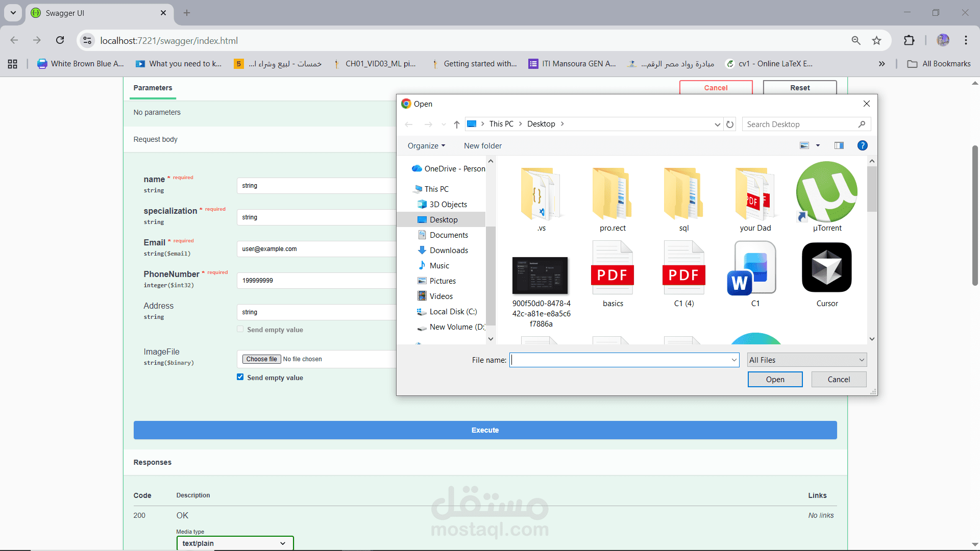Reload the Swagger page in Chrome

60,40
